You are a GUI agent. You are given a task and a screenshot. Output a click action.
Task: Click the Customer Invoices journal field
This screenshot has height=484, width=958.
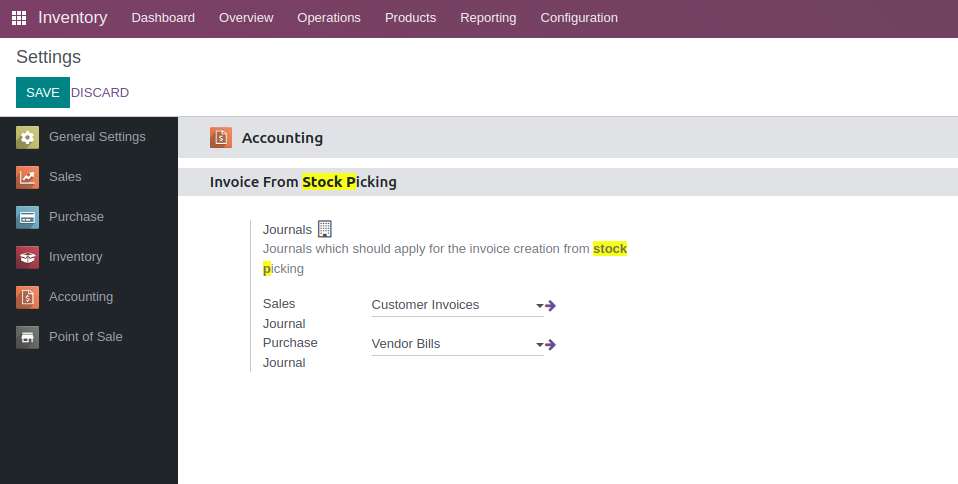pyautogui.click(x=450, y=305)
